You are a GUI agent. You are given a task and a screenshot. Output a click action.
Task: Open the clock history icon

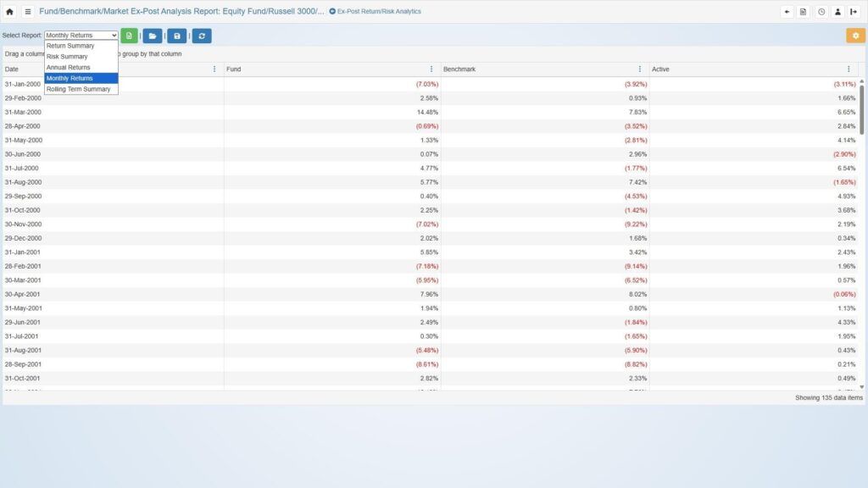821,12
